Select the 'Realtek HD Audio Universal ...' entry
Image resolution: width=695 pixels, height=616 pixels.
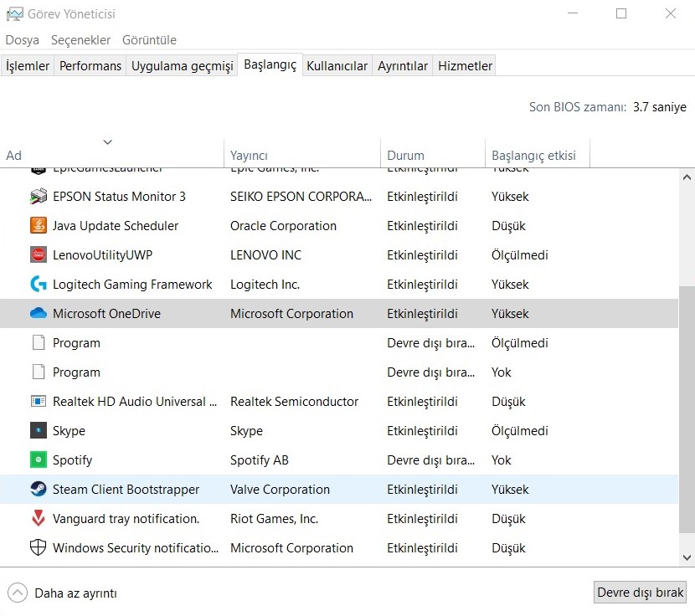tap(135, 402)
